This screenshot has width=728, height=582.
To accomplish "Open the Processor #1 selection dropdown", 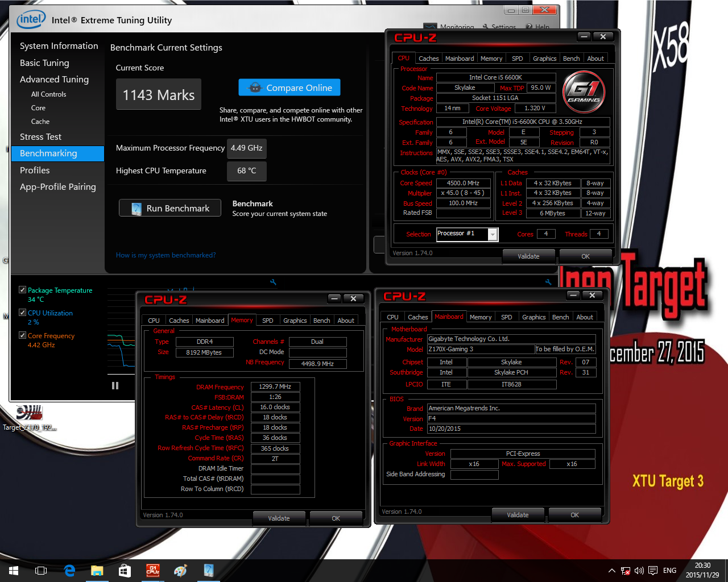I will [493, 234].
